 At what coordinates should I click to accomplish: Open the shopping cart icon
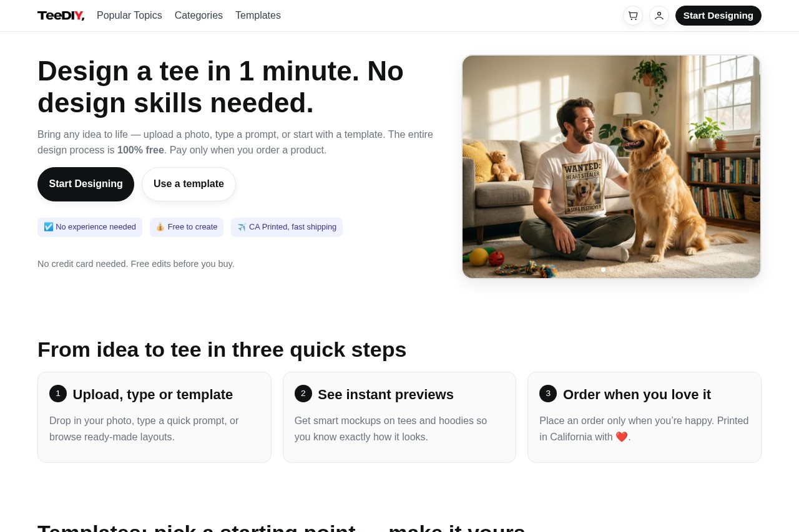(632, 16)
